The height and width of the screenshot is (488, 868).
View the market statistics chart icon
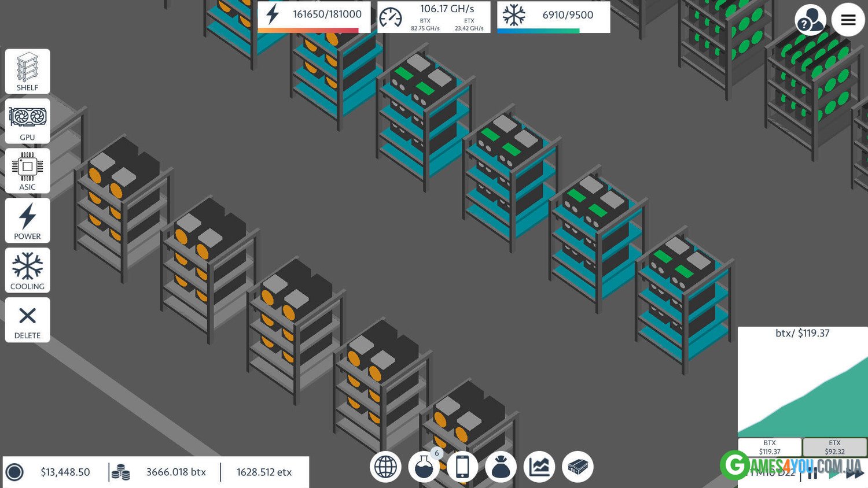(x=539, y=467)
